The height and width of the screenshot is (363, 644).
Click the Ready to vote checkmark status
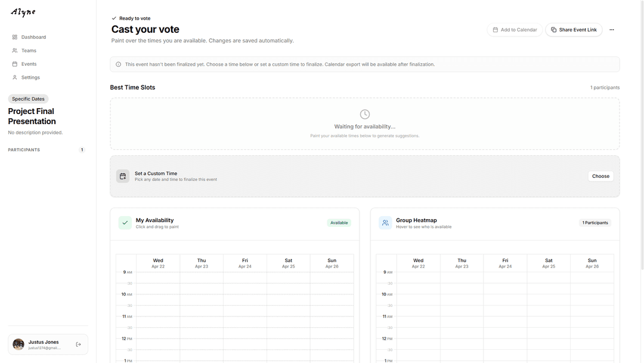pos(131,19)
